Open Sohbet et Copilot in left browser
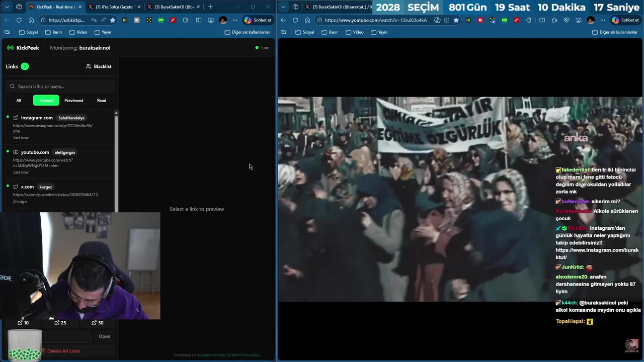644x362 pixels. [258, 20]
